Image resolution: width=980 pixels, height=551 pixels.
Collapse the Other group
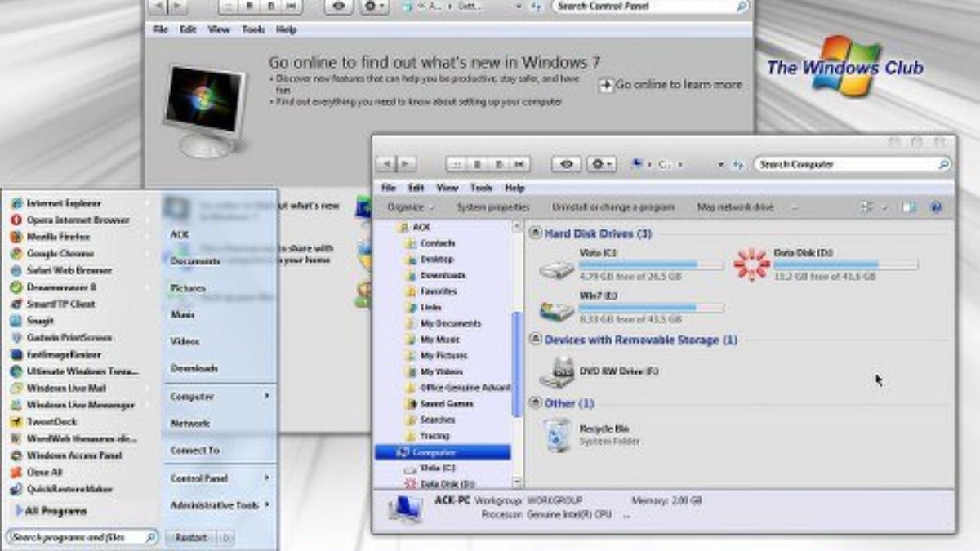(536, 403)
